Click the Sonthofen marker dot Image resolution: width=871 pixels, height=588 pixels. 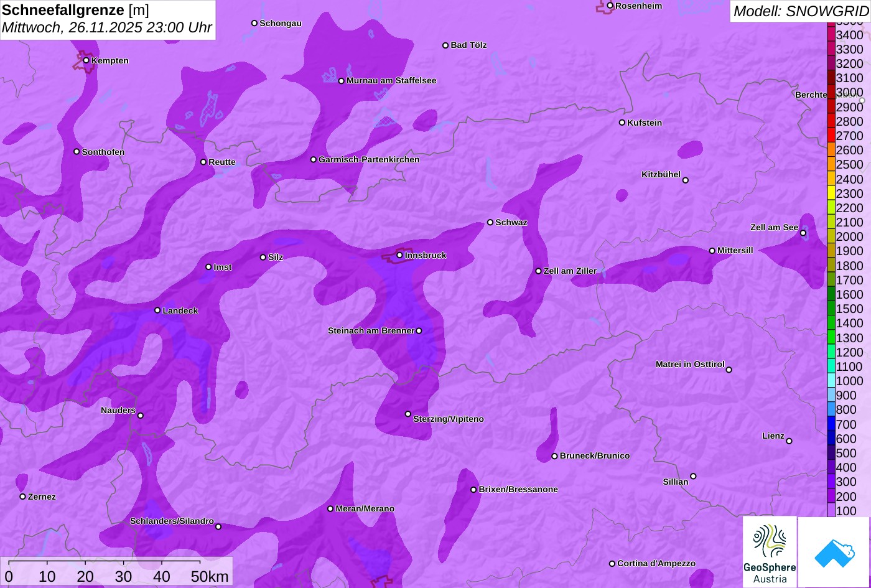(x=77, y=152)
